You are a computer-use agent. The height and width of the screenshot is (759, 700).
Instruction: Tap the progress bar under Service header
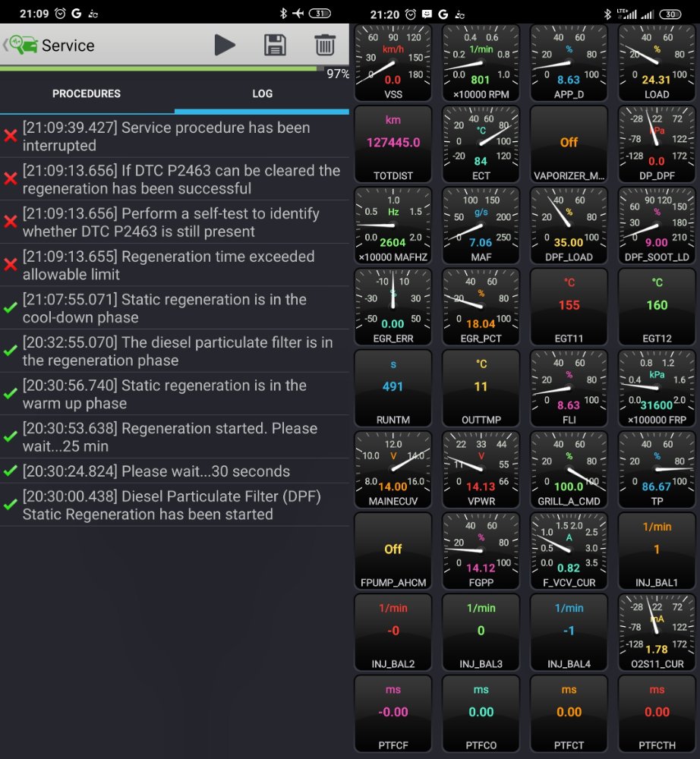[x=159, y=68]
